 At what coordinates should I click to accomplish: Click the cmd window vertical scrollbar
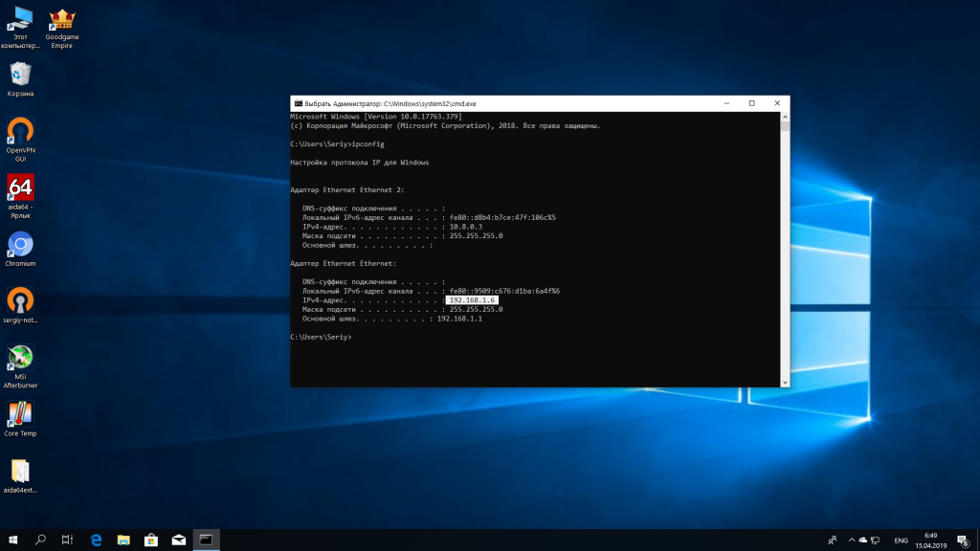click(x=786, y=249)
